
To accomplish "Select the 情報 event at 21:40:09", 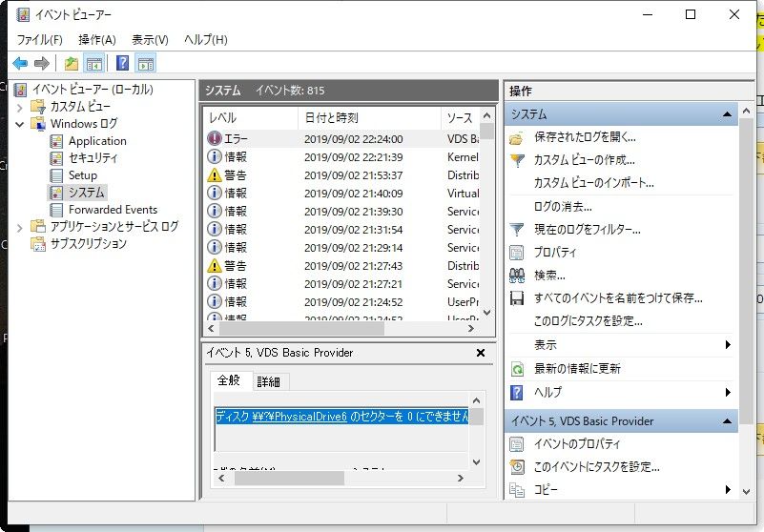I will (342, 193).
